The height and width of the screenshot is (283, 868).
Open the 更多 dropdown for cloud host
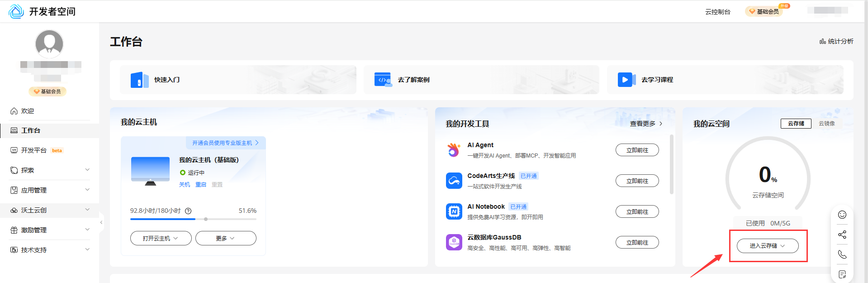tap(225, 238)
